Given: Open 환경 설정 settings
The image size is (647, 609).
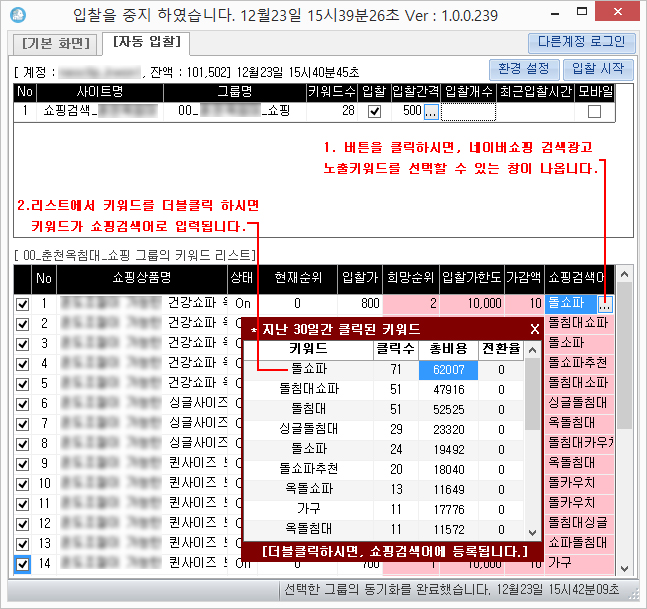Looking at the screenshot, I should coord(524,68).
